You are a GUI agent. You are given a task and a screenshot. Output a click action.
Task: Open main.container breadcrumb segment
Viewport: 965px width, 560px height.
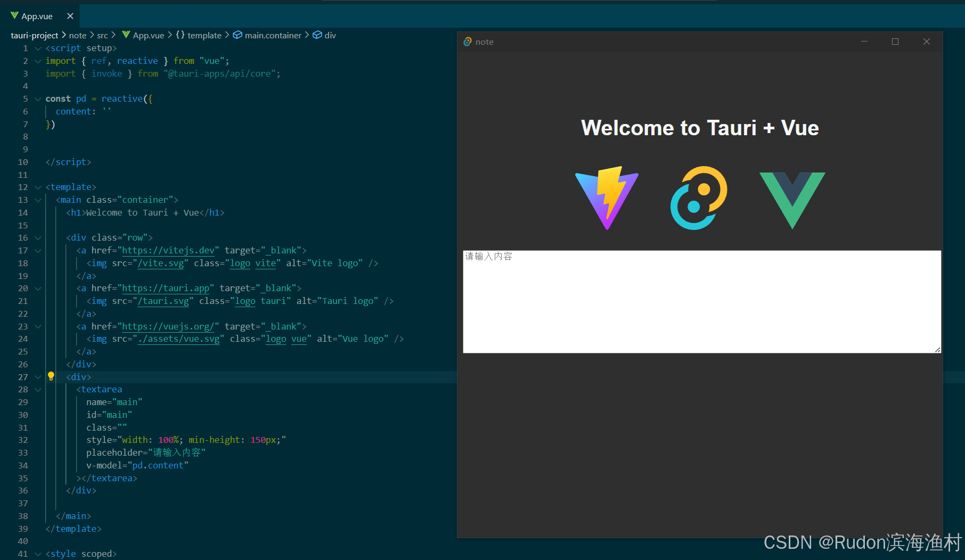click(273, 35)
